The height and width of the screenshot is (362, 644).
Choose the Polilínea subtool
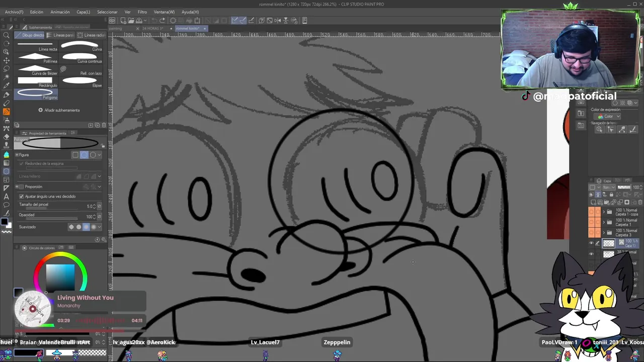36,58
